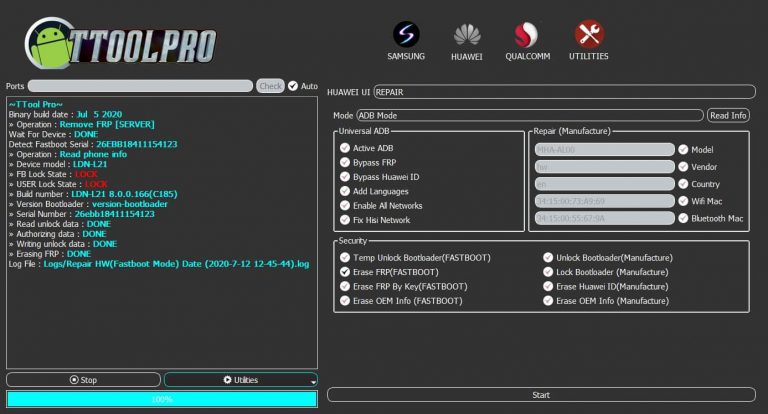Open the Huawei UI REPAIR dropdown
This screenshot has width=768, height=414.
(565, 92)
